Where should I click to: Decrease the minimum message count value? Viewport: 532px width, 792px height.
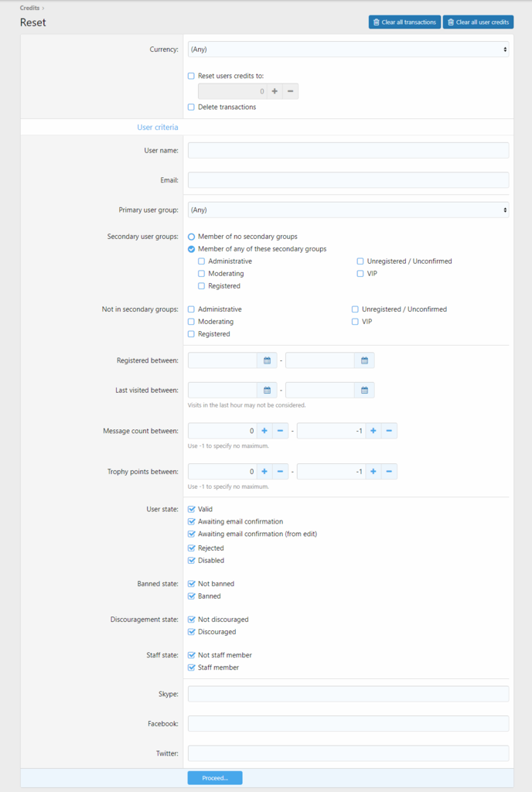pyautogui.click(x=281, y=431)
